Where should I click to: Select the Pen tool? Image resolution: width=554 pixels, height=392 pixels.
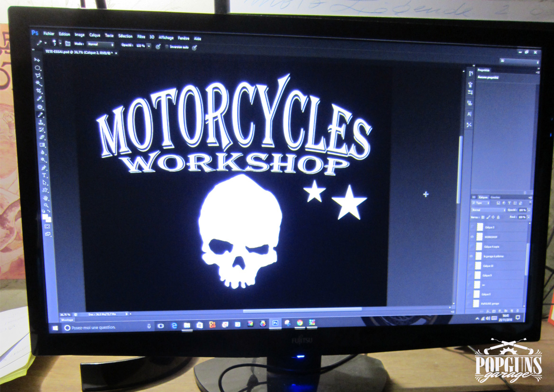[44, 168]
